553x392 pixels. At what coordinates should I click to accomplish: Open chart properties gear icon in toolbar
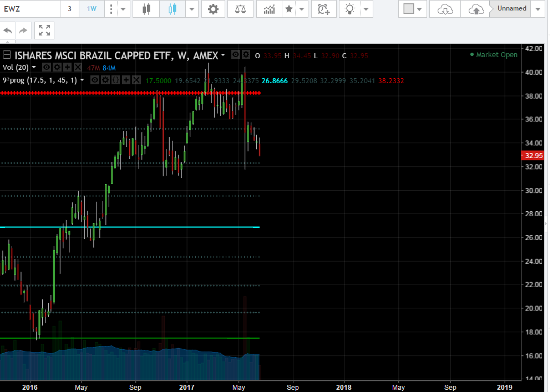click(213, 9)
